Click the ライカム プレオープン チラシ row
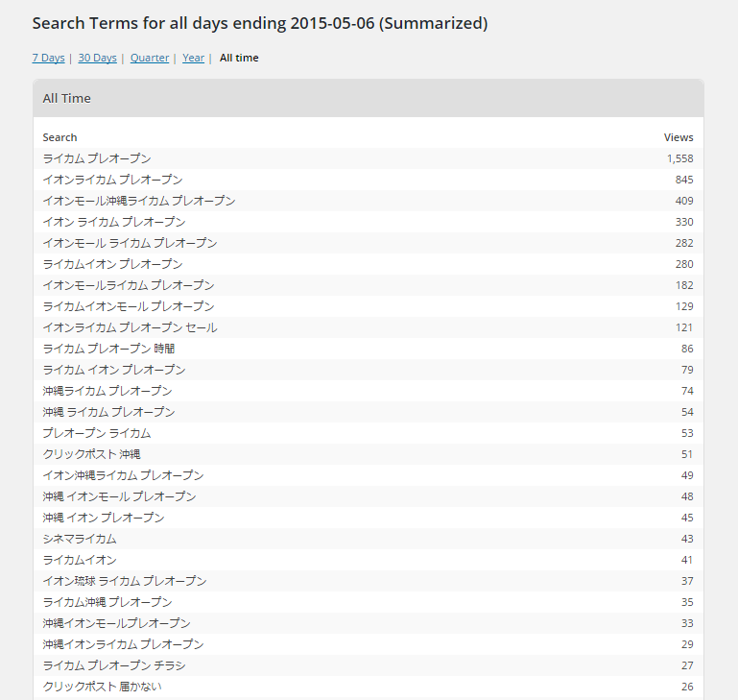This screenshot has width=738, height=700. pyautogui.click(x=369, y=665)
